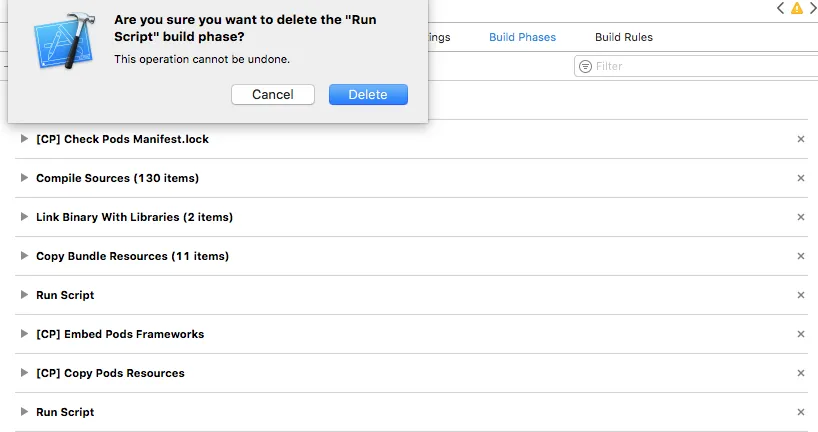
Task: Click the X next to [CP] Embed Pods Frameworks
Action: pyautogui.click(x=800, y=334)
